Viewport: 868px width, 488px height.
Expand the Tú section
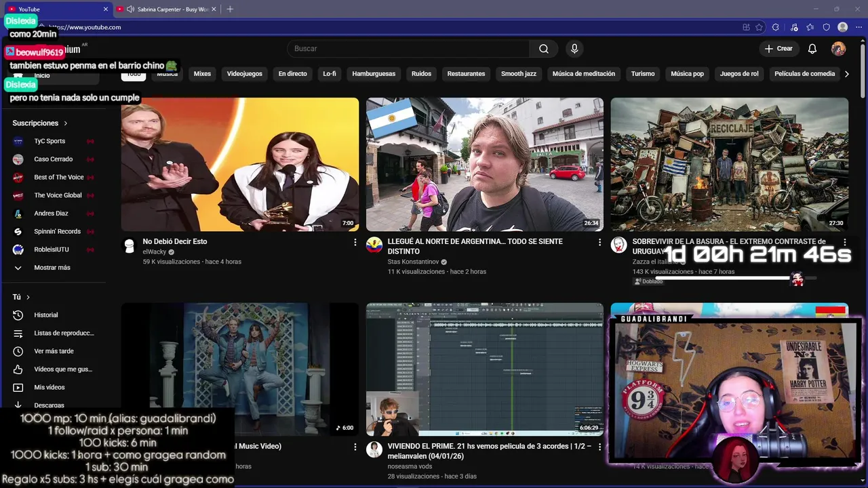point(21,297)
